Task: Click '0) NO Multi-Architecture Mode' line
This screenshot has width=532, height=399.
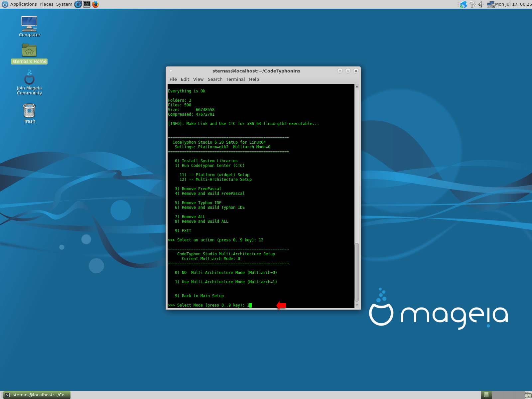Action: pyautogui.click(x=226, y=273)
